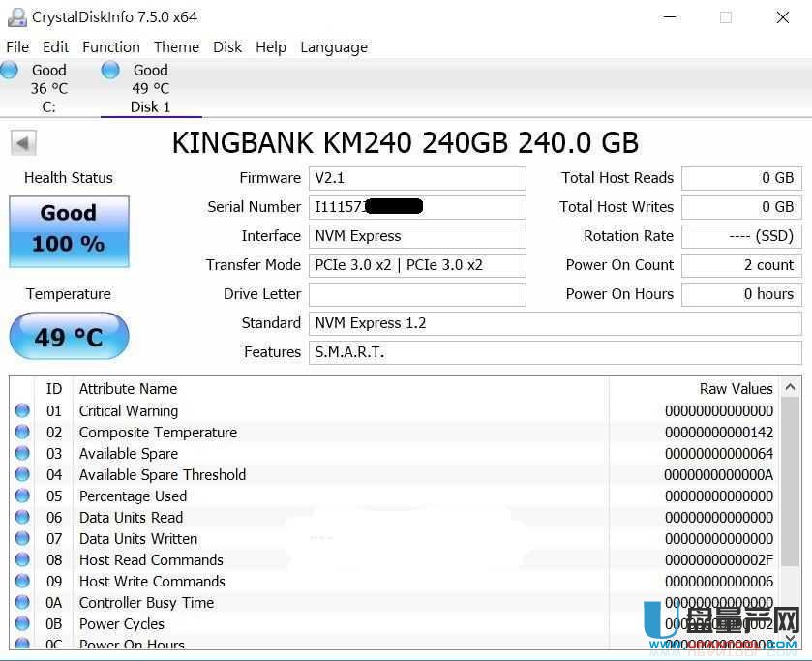Select the Disk 1 status orb
This screenshot has height=661, width=812.
(110, 70)
